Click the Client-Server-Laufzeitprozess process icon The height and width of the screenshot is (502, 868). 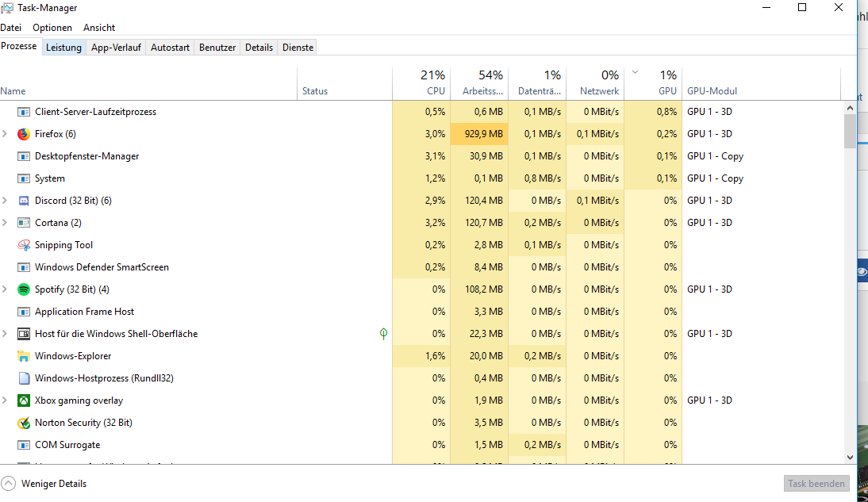[x=23, y=112]
